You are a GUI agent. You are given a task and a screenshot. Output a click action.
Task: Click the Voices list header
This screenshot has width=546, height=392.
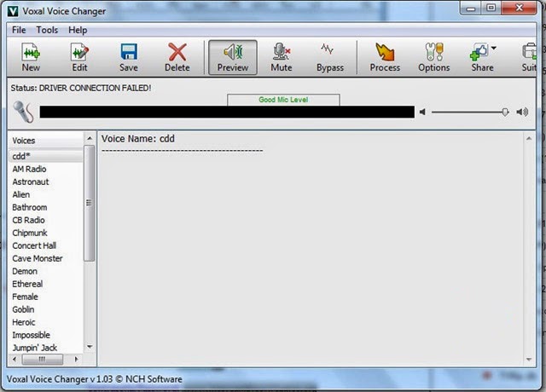[x=46, y=141]
